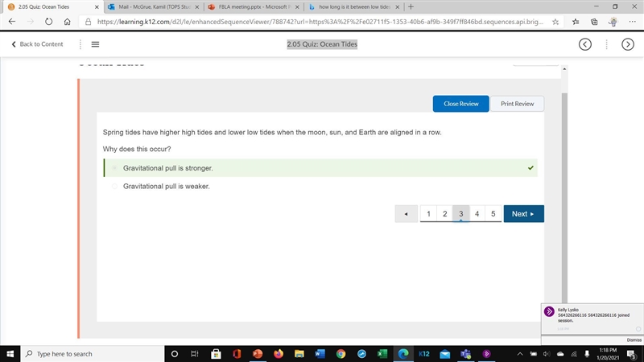Image resolution: width=644 pixels, height=362 pixels.
Task: Switch to the Mail - McGrue, Kamil tab
Action: point(154,7)
